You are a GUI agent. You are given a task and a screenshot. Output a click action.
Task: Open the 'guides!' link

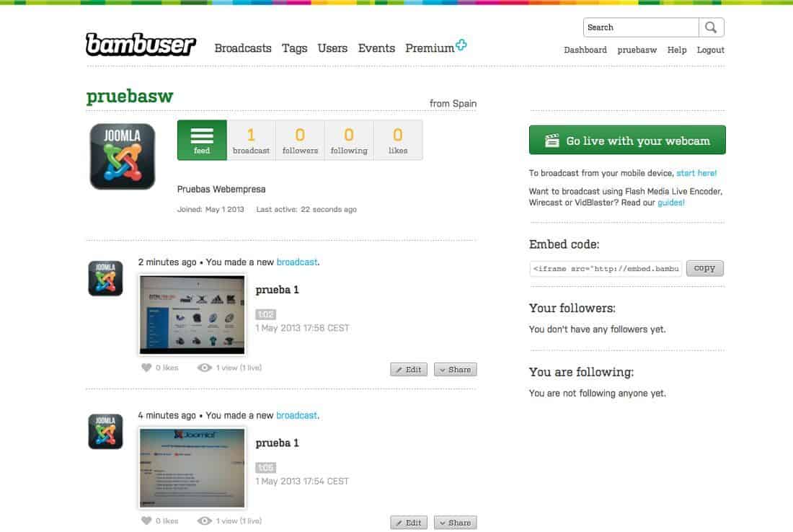670,203
